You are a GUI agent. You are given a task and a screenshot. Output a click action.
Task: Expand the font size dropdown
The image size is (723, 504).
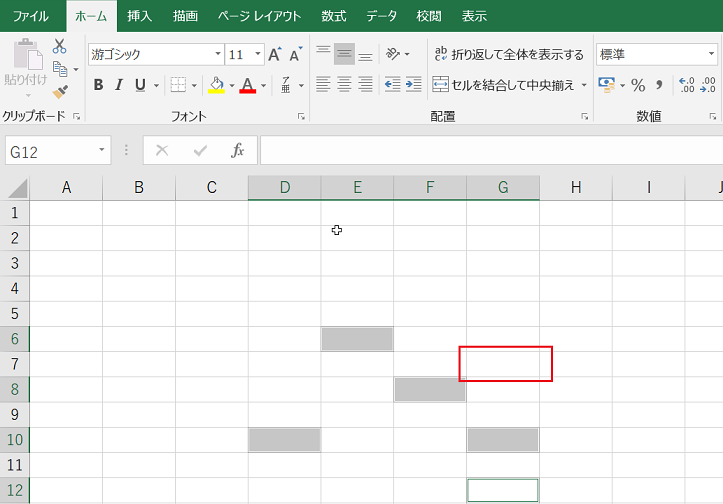[x=258, y=54]
